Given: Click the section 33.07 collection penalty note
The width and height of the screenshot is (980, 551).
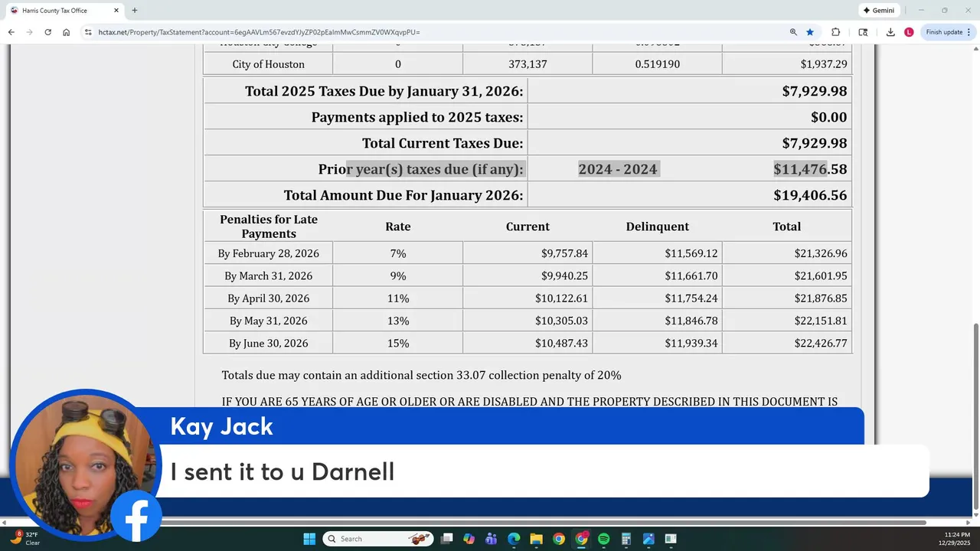Looking at the screenshot, I should pos(421,376).
